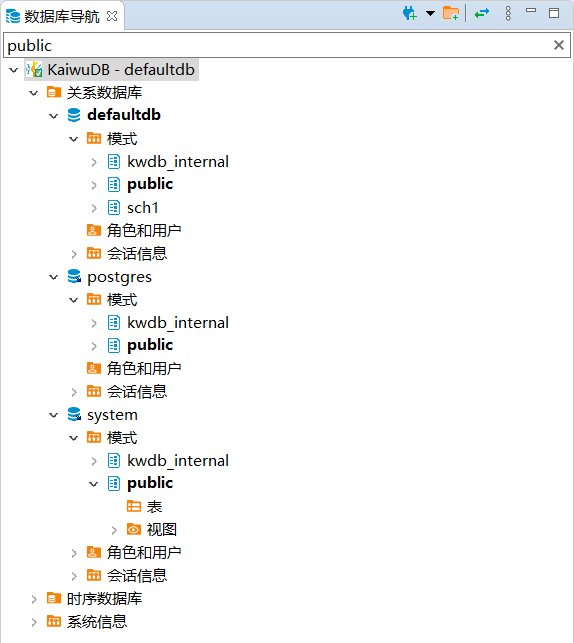The height and width of the screenshot is (643, 574).
Task: Click the 表 table folder icon
Action: pos(134,506)
